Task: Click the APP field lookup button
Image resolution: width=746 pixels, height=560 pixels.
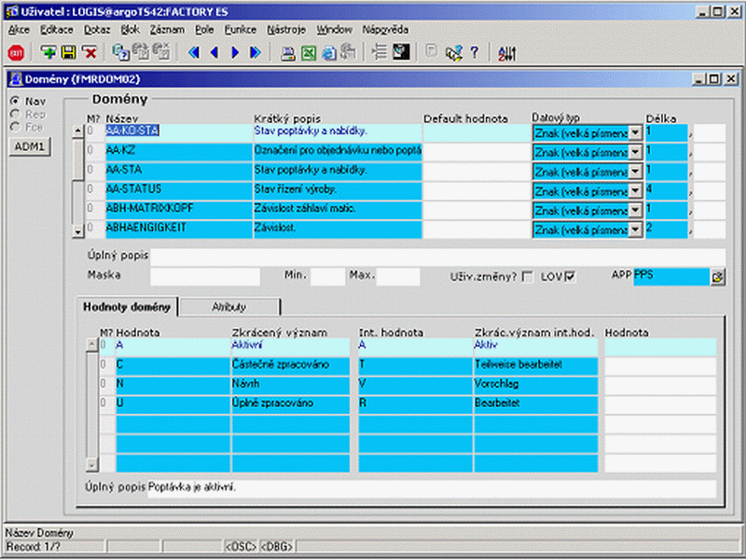Action: [717, 277]
